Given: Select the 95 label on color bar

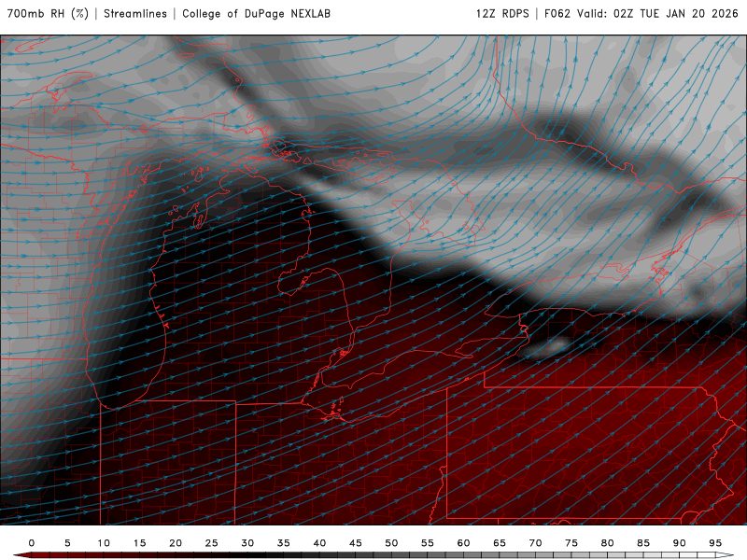Looking at the screenshot, I should pos(715,543).
